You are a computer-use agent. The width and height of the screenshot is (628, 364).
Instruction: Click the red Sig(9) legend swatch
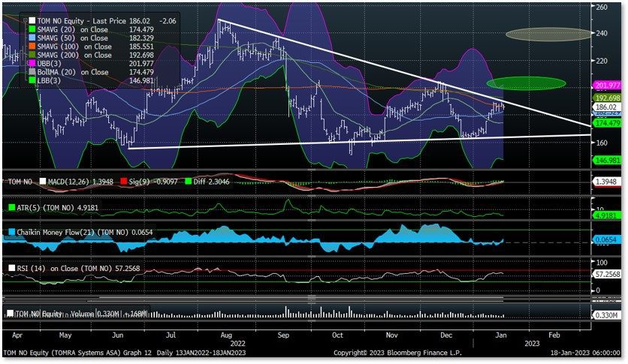[x=124, y=182]
